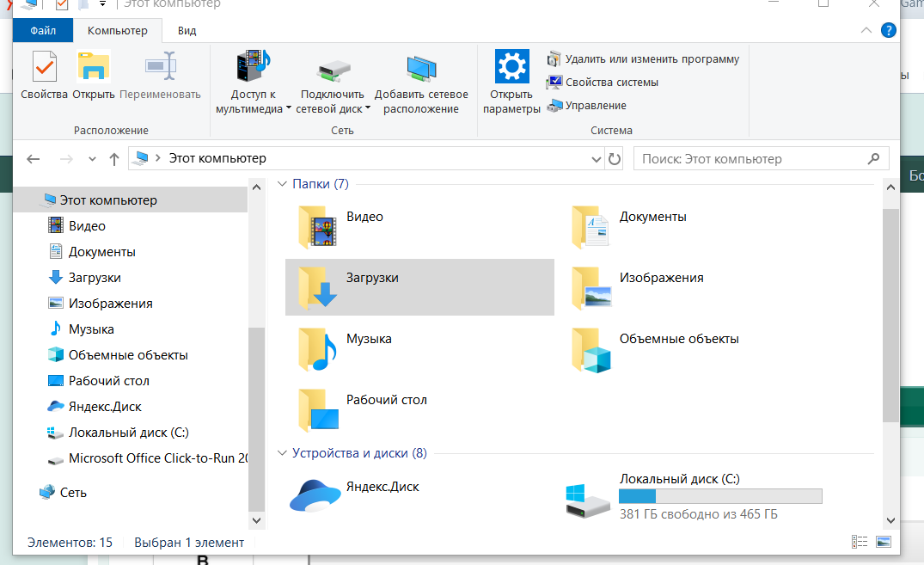Screen dimensions: 924x565
Task: Click main pane scrollbar down arrow
Action: (891, 520)
